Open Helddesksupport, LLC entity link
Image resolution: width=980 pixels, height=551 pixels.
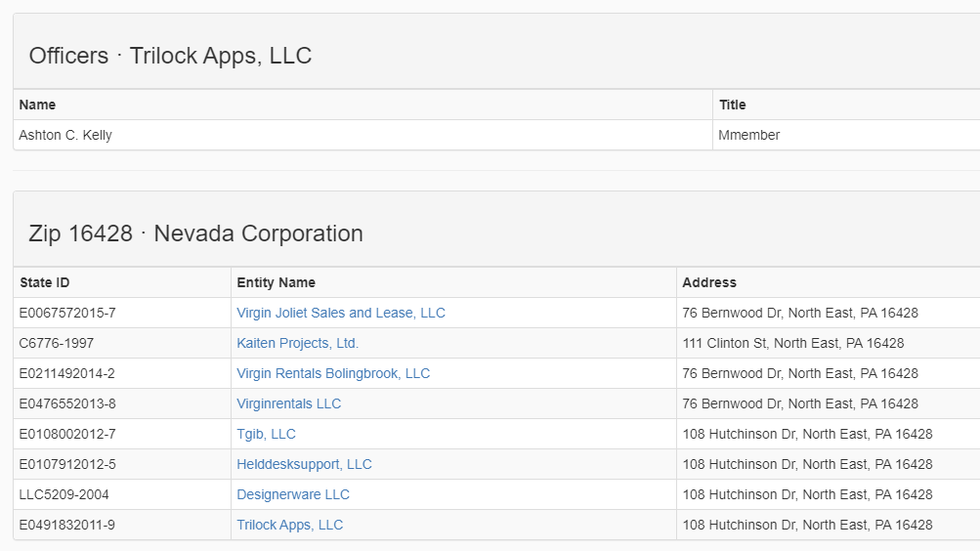coord(305,464)
